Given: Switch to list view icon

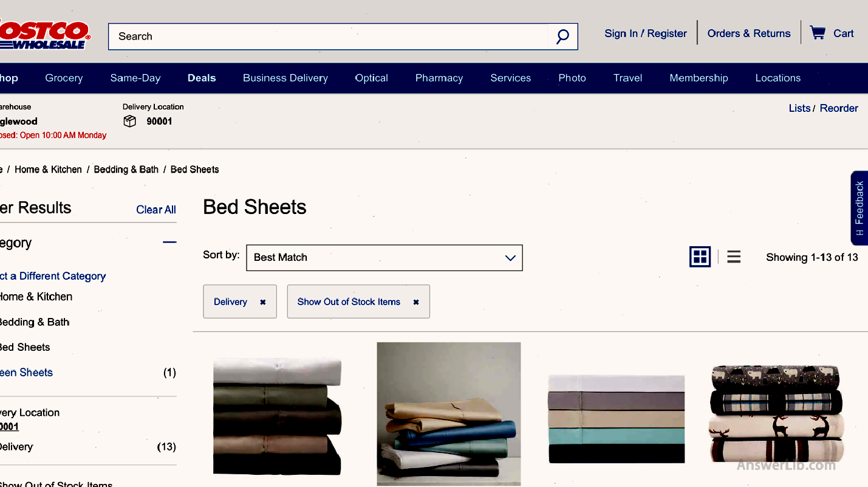Looking at the screenshot, I should [734, 257].
